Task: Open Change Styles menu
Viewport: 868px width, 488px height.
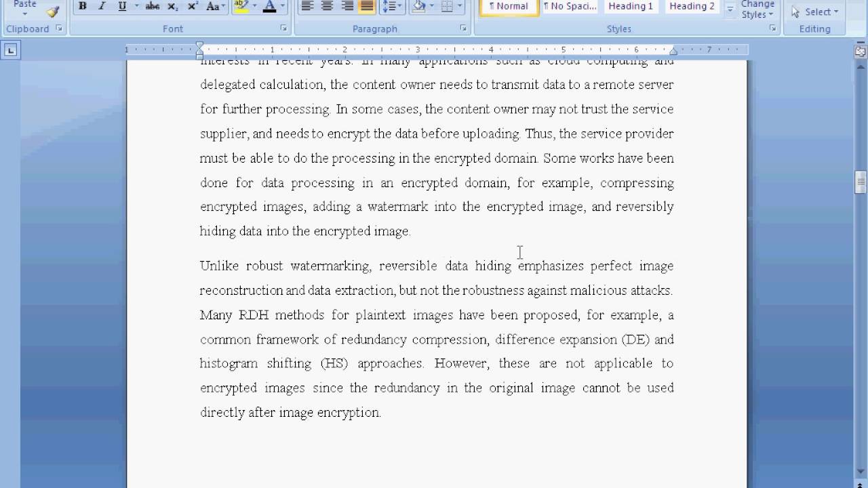Action: tap(757, 9)
